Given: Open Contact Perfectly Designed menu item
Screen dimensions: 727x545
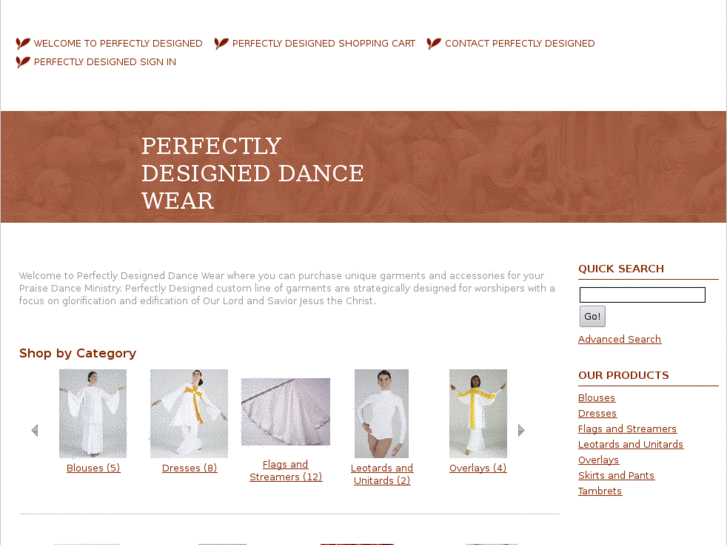Looking at the screenshot, I should (520, 43).
